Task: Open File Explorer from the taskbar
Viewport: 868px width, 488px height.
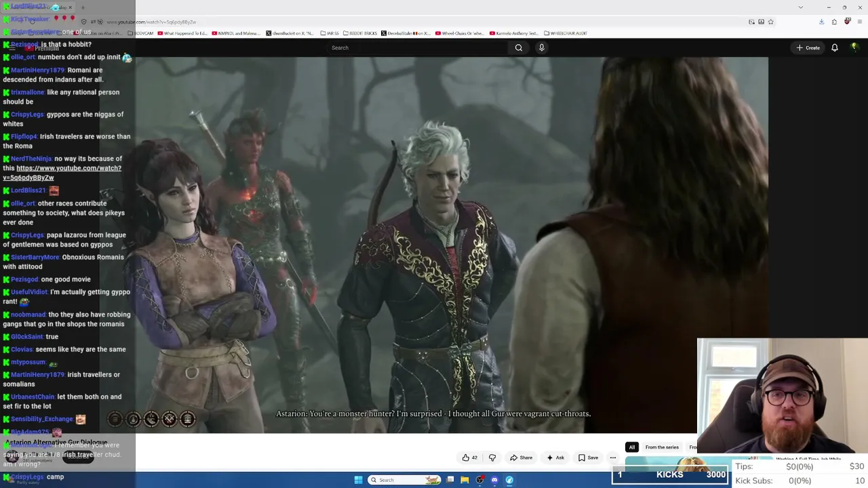Action: tap(465, 480)
